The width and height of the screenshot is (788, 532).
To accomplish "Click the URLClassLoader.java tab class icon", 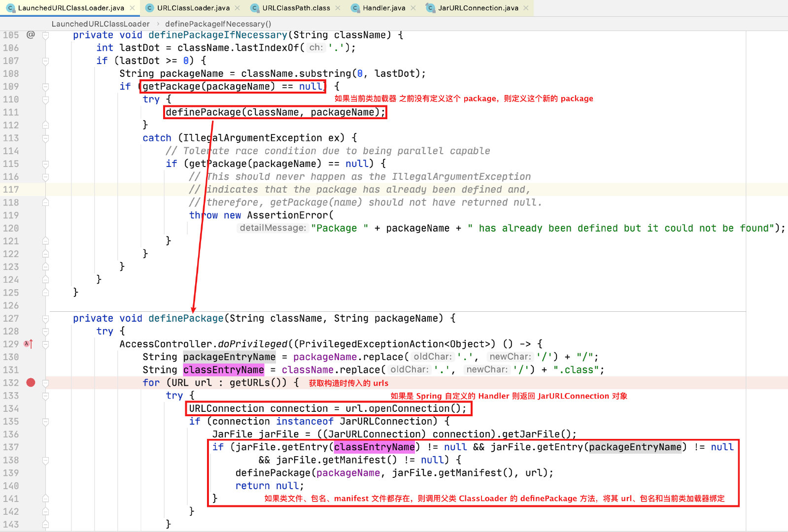I will pyautogui.click(x=149, y=8).
